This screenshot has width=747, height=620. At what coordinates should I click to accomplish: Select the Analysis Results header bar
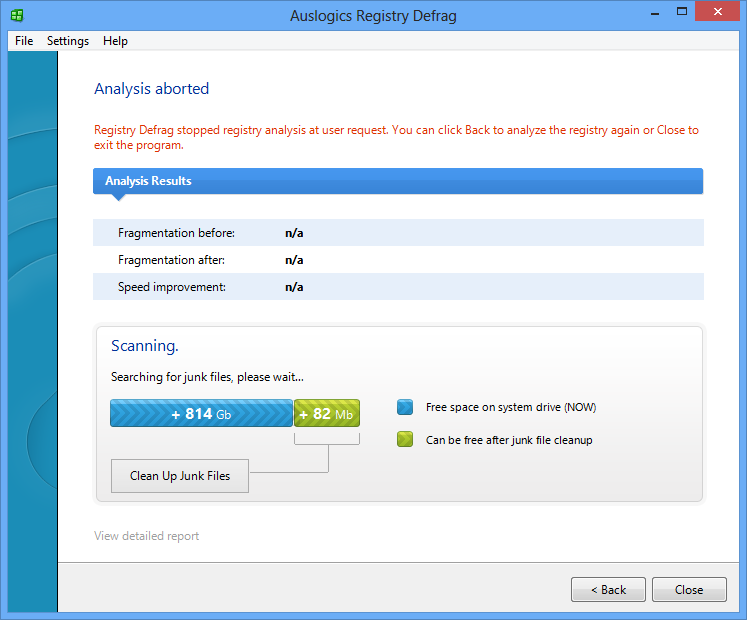(x=397, y=181)
